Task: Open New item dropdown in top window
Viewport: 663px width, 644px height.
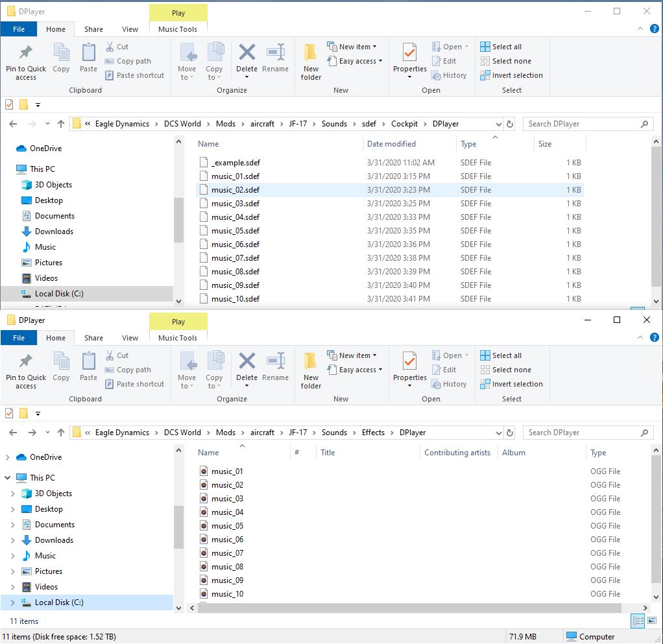Action: click(x=352, y=47)
